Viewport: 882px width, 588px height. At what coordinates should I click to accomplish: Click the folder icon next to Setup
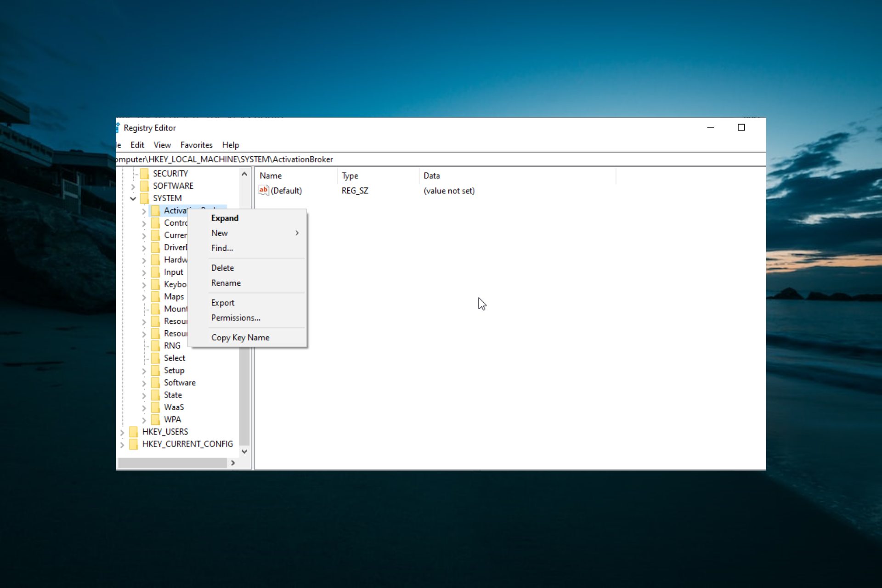[156, 371]
